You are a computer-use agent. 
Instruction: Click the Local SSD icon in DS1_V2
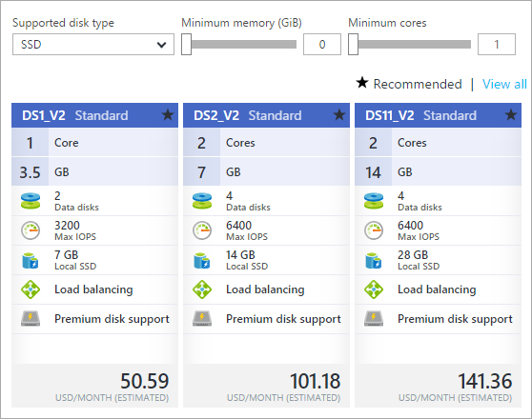point(31,260)
